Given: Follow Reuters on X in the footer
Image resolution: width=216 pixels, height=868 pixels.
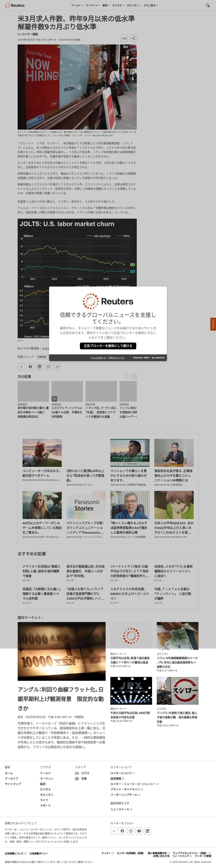Looking at the screenshot, I should coord(114,831).
